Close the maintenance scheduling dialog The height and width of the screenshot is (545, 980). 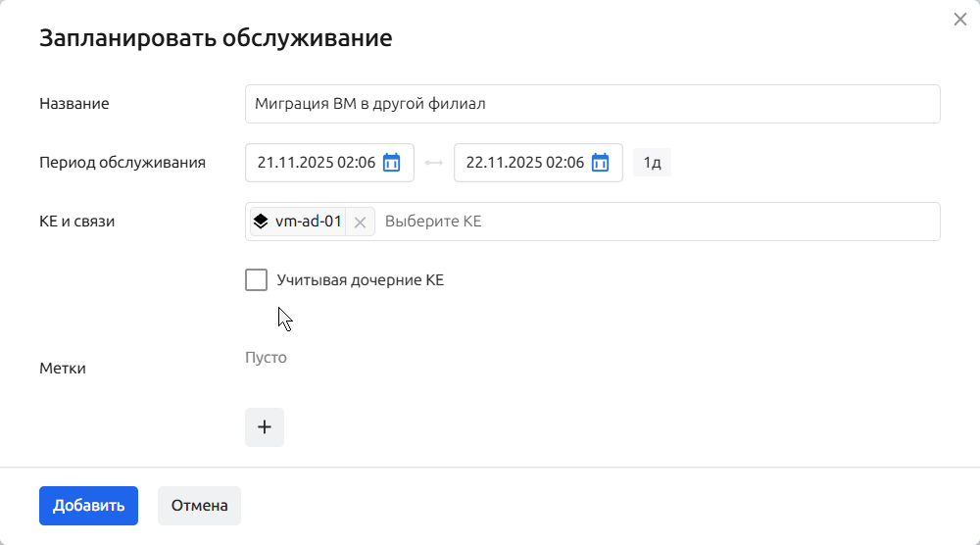(x=959, y=20)
